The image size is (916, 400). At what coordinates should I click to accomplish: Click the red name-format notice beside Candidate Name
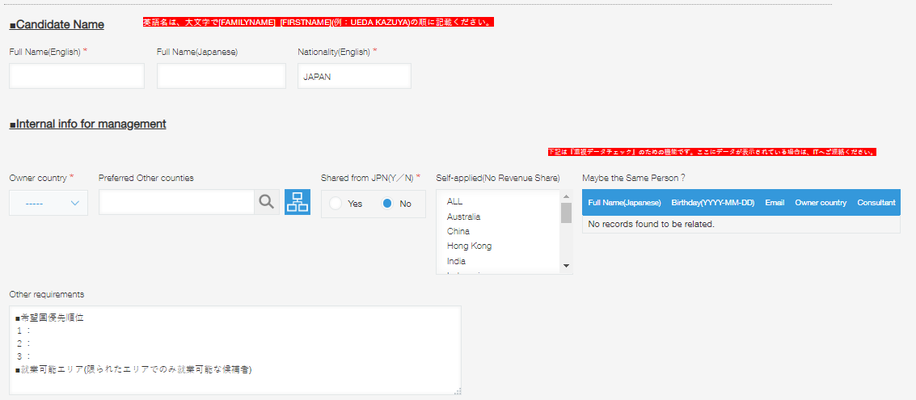point(320,22)
